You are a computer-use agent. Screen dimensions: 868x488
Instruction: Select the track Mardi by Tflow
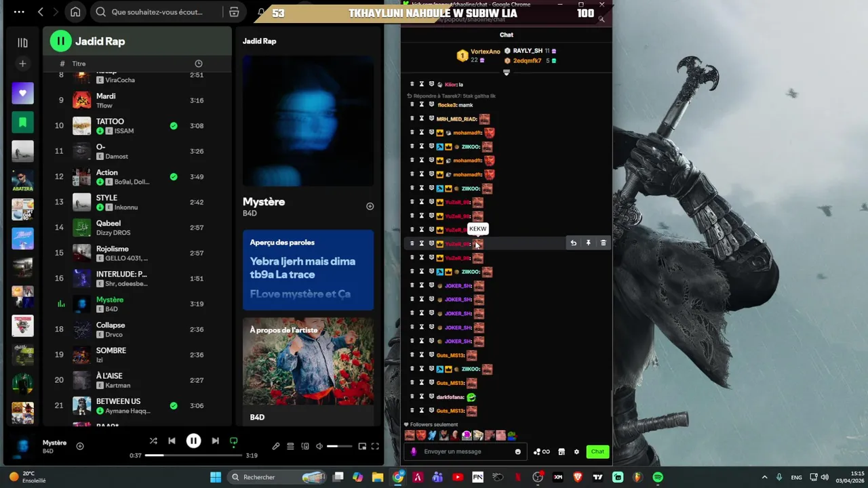[x=136, y=100]
